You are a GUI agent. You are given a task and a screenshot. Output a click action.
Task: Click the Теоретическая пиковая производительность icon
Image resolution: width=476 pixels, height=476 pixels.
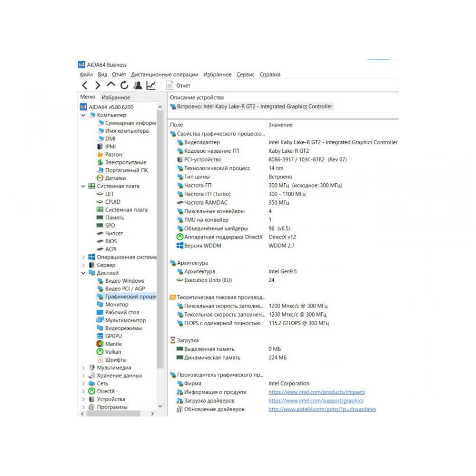click(x=173, y=297)
